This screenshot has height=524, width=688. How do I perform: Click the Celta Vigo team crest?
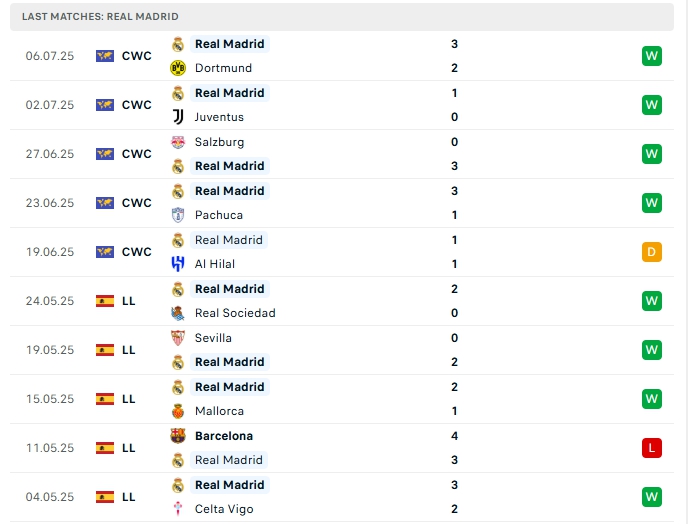point(178,509)
